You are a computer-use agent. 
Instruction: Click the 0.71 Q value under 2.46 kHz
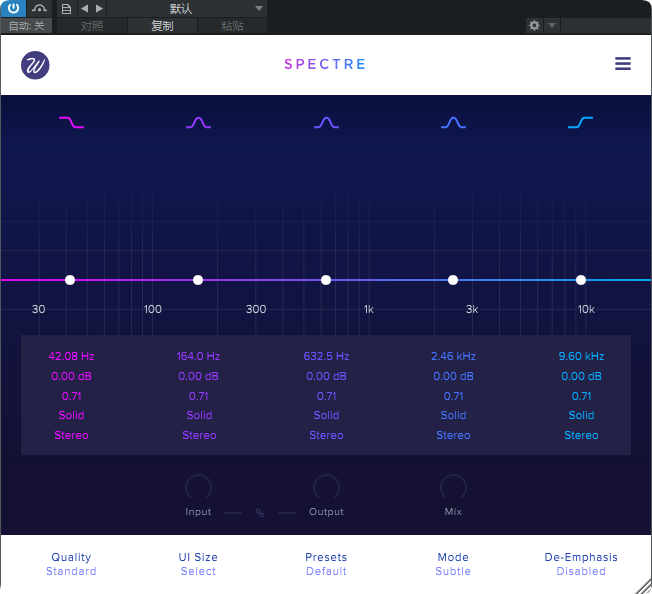pos(453,396)
